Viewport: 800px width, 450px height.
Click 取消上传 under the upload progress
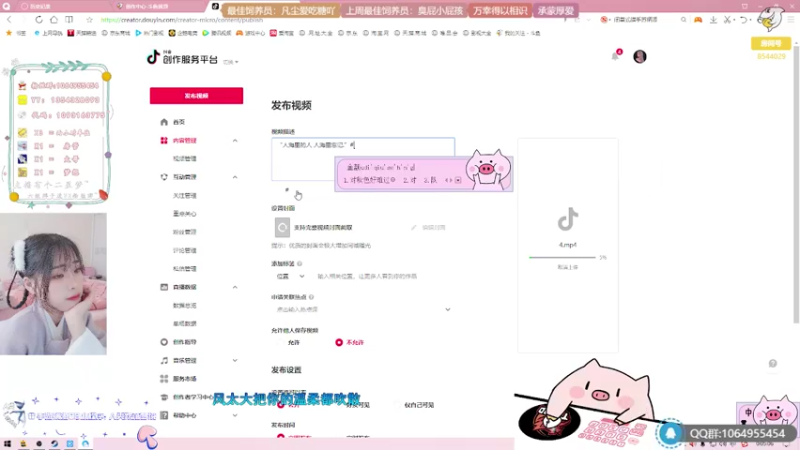point(567,267)
